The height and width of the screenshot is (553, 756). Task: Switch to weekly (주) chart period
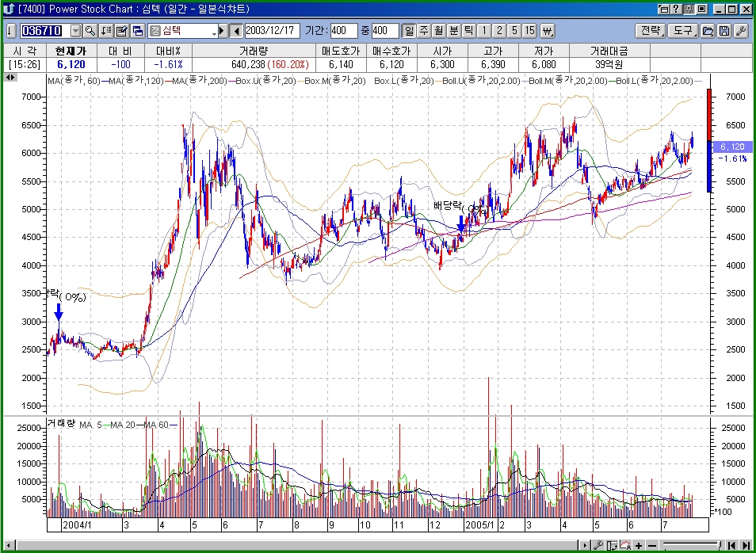[x=424, y=31]
